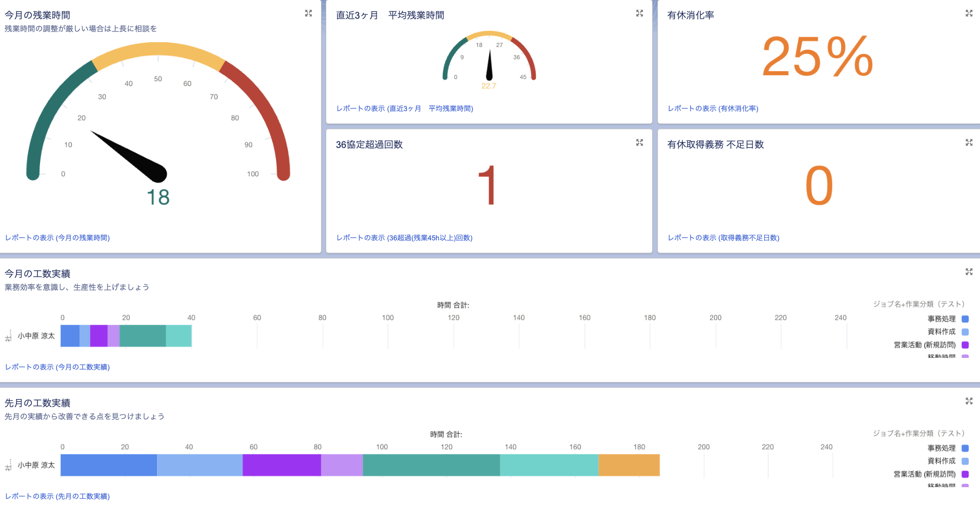980x508 pixels.
Task: Click the 36協定超過回数 widget title
Action: coord(369,145)
